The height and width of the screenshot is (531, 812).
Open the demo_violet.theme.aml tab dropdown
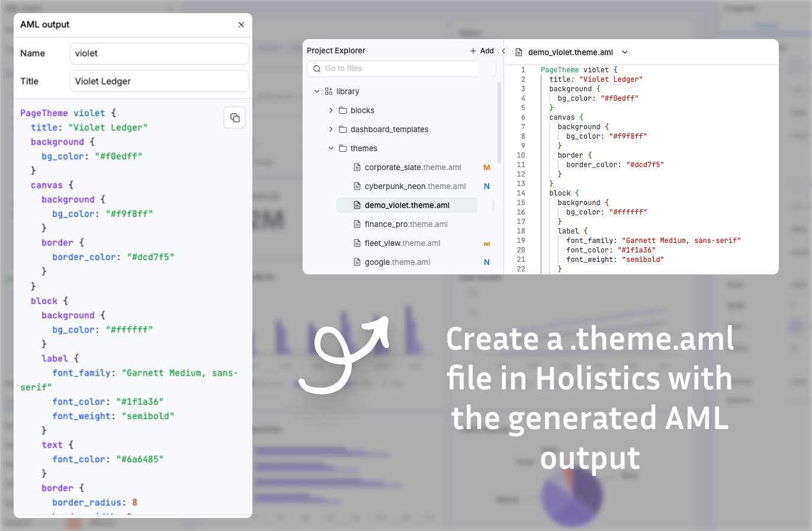click(625, 52)
